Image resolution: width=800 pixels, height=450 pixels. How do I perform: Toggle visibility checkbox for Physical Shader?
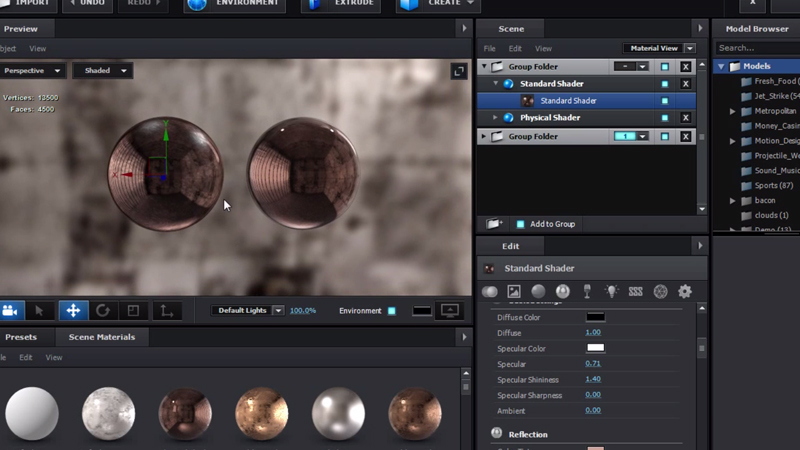coord(665,118)
